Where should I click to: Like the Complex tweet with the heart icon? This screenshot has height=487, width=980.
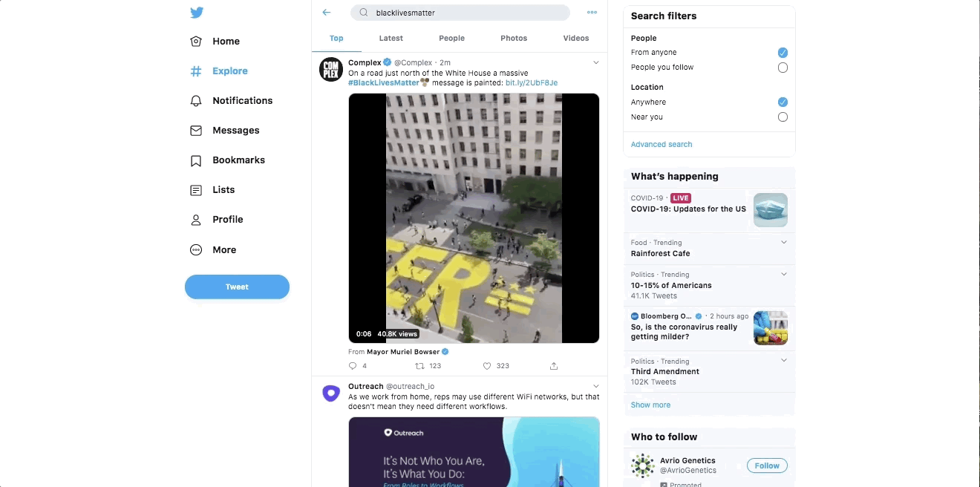487,366
